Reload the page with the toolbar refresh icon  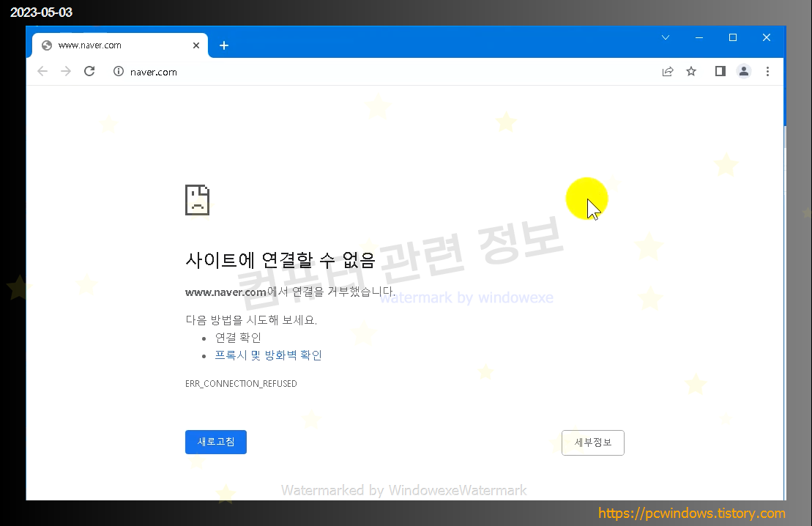(x=89, y=71)
